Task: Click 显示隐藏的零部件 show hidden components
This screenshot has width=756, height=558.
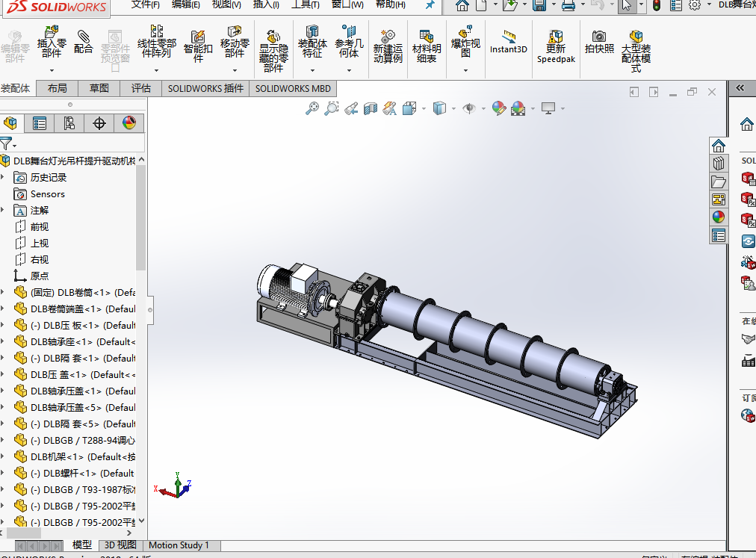Action: point(273,51)
